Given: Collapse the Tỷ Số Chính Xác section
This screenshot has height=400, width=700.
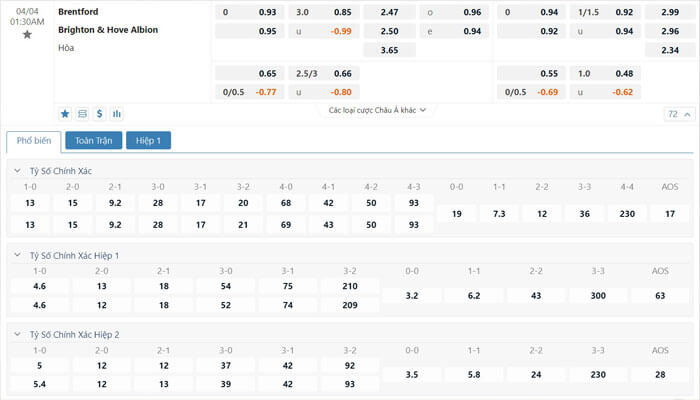Looking at the screenshot, I should [x=17, y=171].
